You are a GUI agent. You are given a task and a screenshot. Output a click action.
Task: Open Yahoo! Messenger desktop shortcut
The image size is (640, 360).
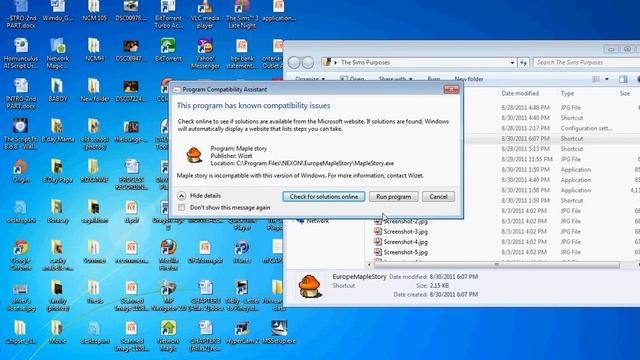(205, 53)
